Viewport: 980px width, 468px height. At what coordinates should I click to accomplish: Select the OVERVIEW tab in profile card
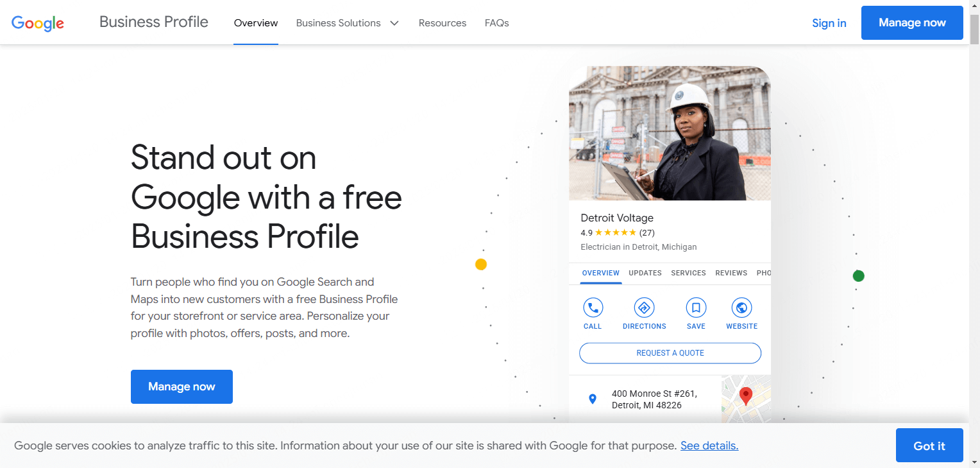[x=601, y=273]
